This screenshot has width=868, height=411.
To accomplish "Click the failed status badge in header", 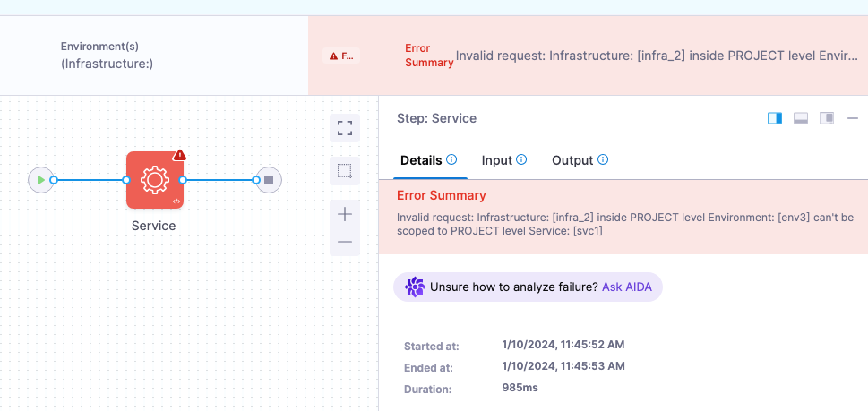I will pyautogui.click(x=341, y=56).
